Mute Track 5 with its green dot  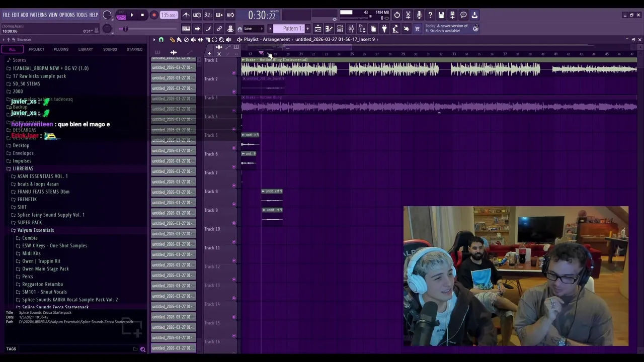coord(234,148)
